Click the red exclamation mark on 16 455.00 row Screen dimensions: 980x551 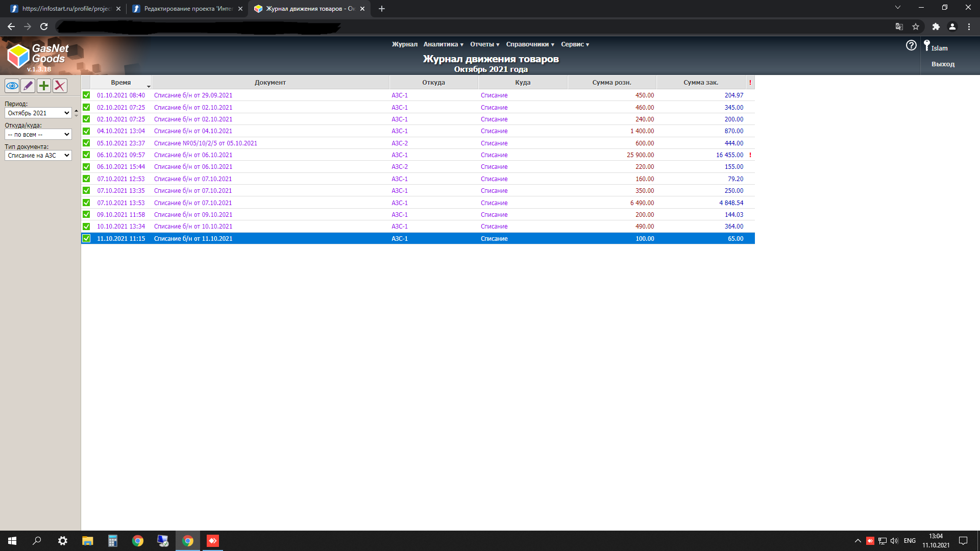(750, 155)
